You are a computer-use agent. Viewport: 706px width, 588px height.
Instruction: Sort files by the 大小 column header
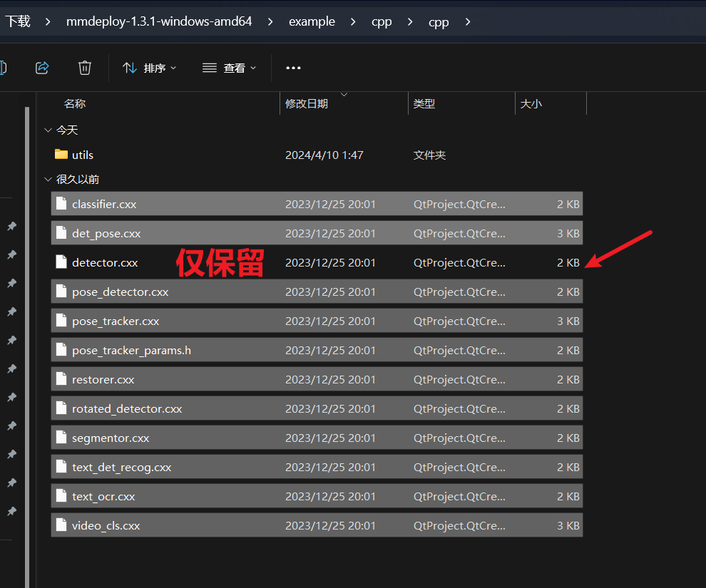click(x=531, y=103)
